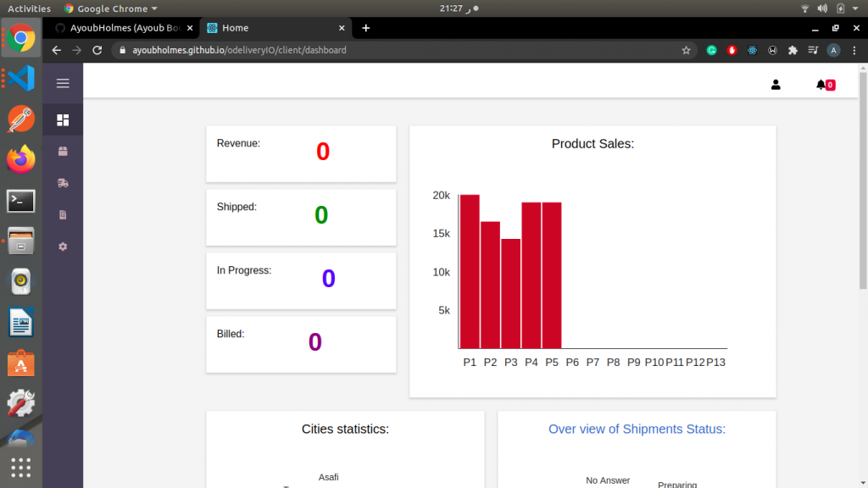Click the Over view of Shipments Status heading

point(637,429)
